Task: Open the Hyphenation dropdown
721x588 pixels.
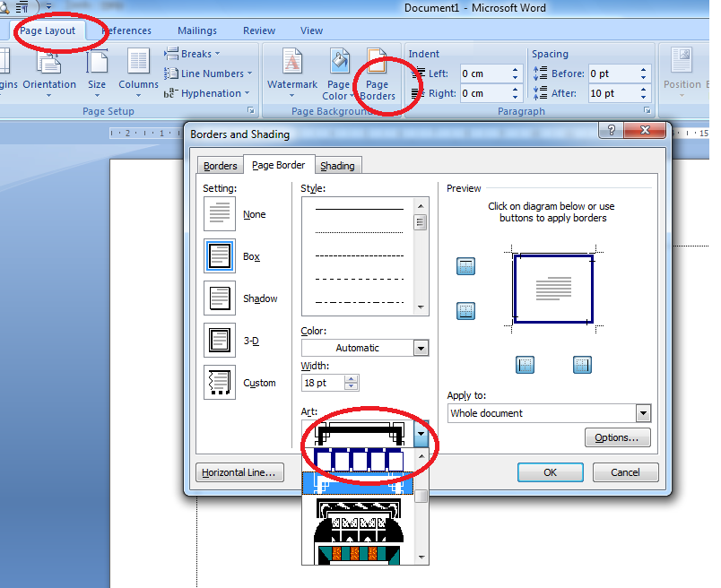Action: tap(206, 93)
